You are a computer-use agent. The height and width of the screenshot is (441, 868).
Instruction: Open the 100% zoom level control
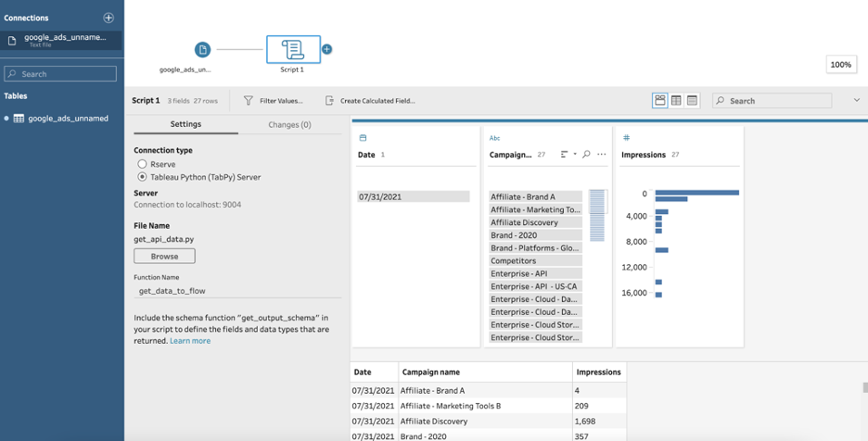point(840,65)
